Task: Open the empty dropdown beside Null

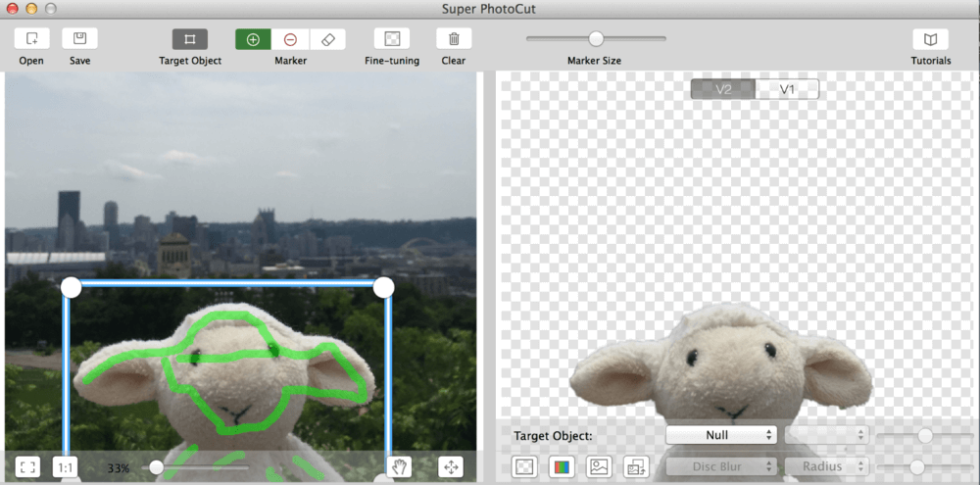Action: (827, 435)
